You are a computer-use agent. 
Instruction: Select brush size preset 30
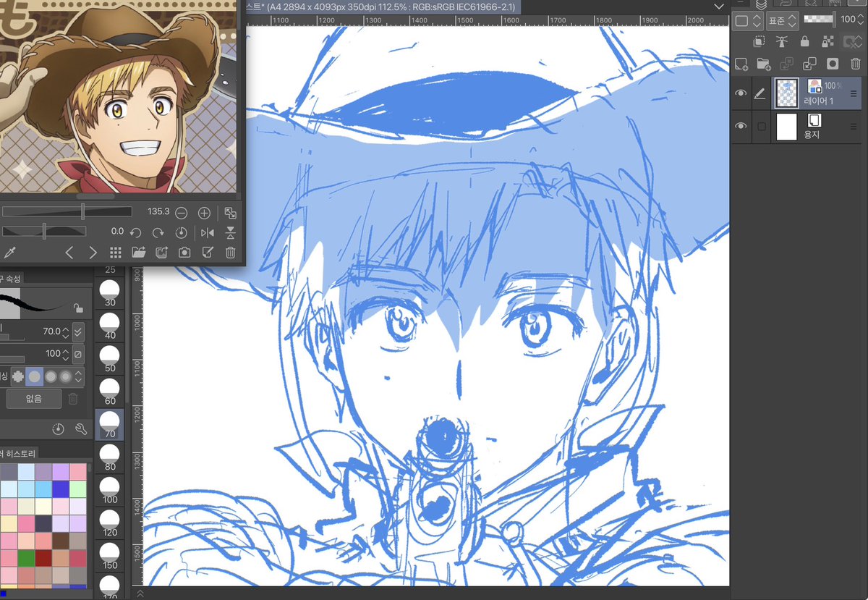pyautogui.click(x=110, y=295)
